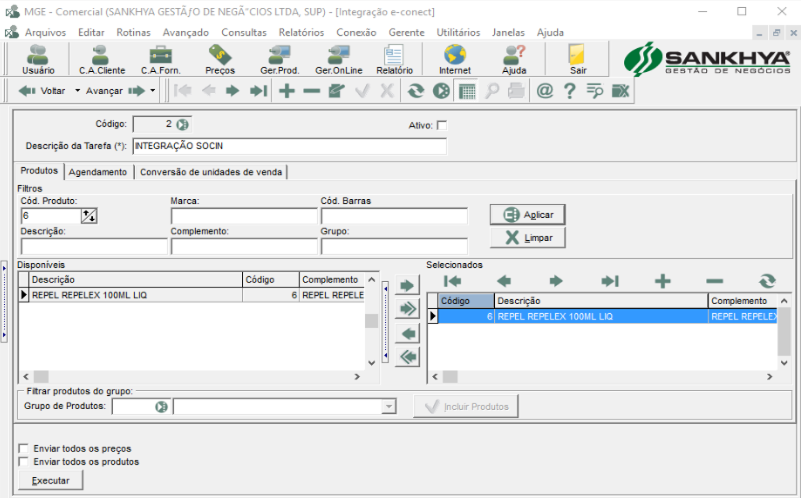Click the Selecionados horizontal scrollbar right arrow

click(x=769, y=377)
